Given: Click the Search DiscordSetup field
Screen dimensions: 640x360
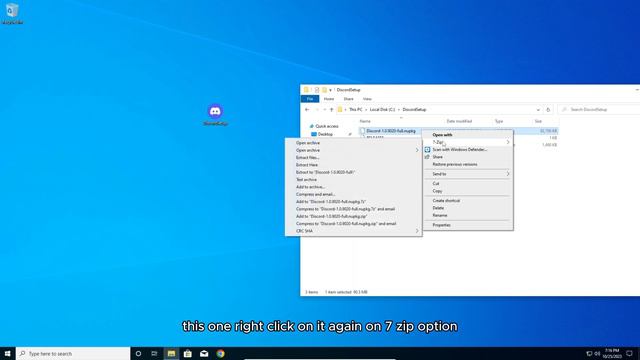Looking at the screenshot, I should 599,109.
